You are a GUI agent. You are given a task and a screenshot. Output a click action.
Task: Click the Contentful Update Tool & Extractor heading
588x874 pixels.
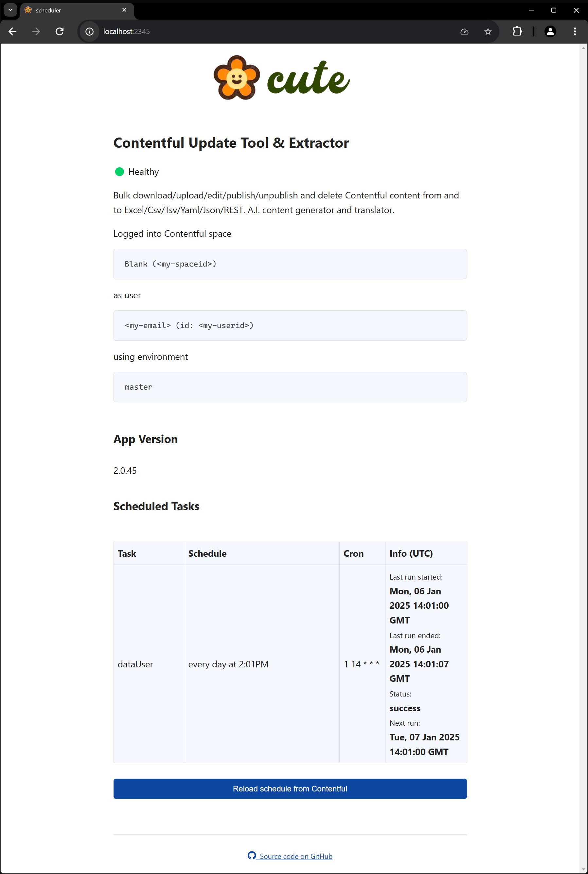click(x=231, y=143)
